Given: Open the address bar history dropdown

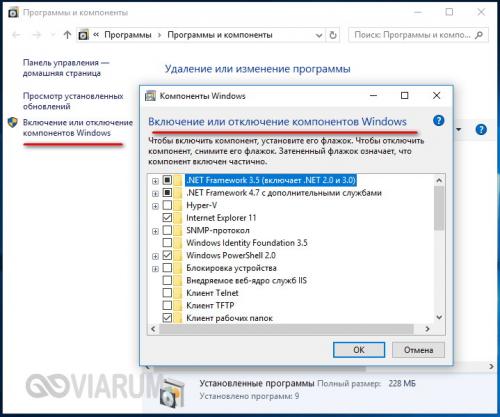Looking at the screenshot, I should coord(319,35).
